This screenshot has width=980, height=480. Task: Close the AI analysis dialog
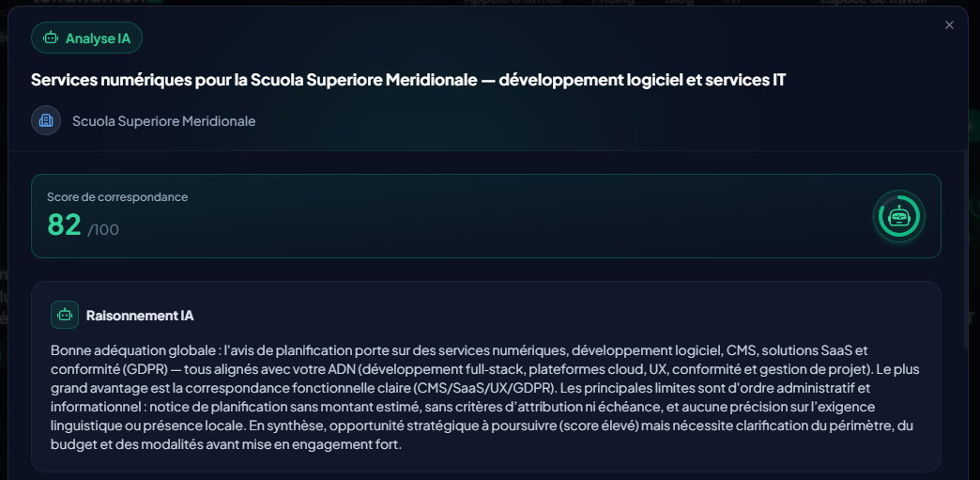949,25
